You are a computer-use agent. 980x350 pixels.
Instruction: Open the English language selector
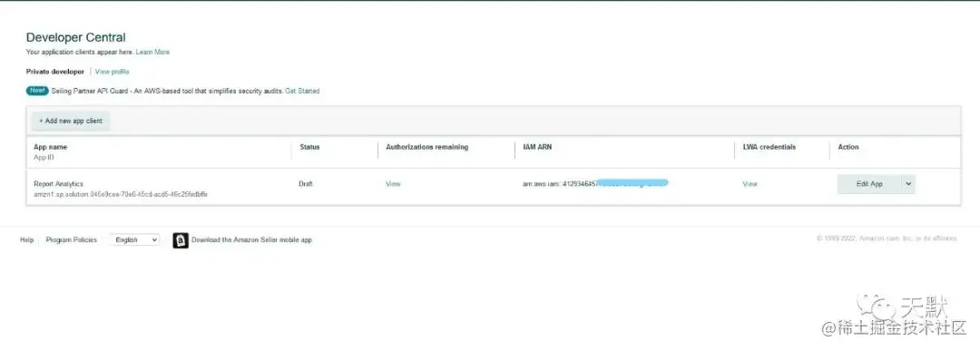[134, 240]
